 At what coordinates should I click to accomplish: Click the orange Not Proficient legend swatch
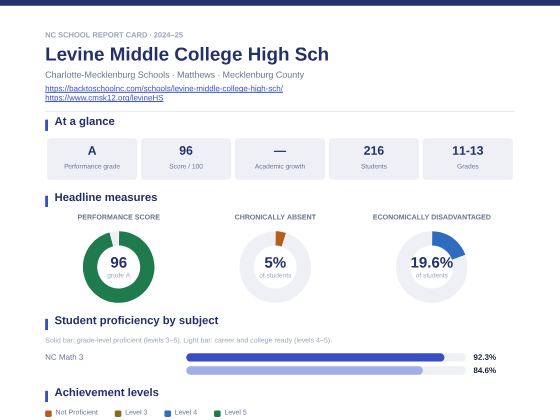click(x=49, y=413)
